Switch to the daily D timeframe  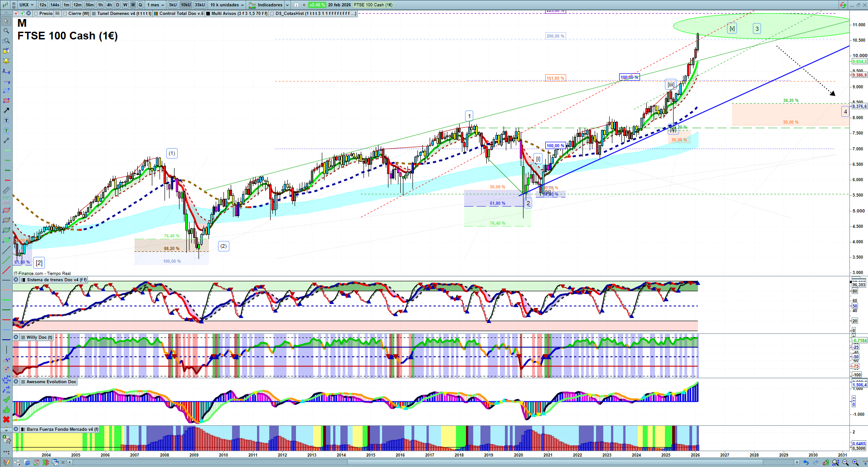pos(117,5)
